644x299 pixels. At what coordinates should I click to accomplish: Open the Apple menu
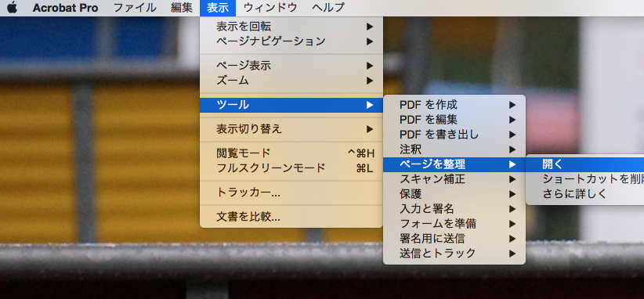click(13, 7)
